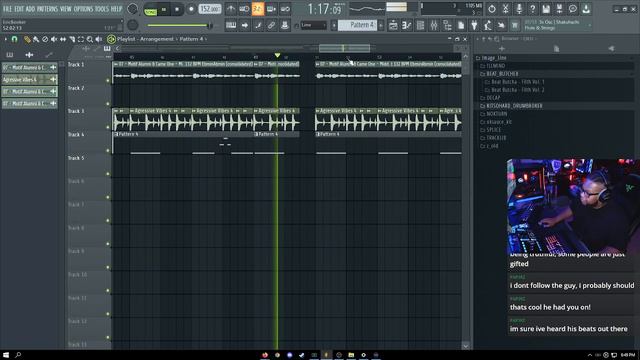This screenshot has height=360, width=640.
Task: Open Playlist options menu arrow
Action: coord(5,39)
